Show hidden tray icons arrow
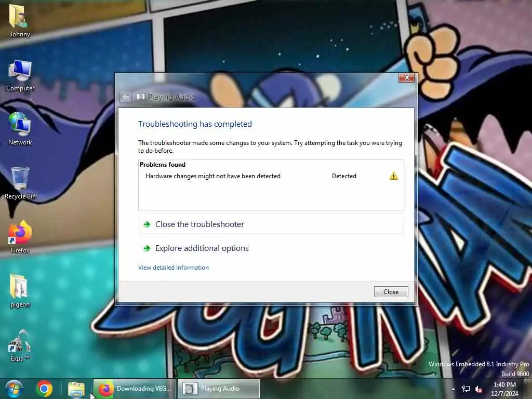This screenshot has height=399, width=532. 453,389
